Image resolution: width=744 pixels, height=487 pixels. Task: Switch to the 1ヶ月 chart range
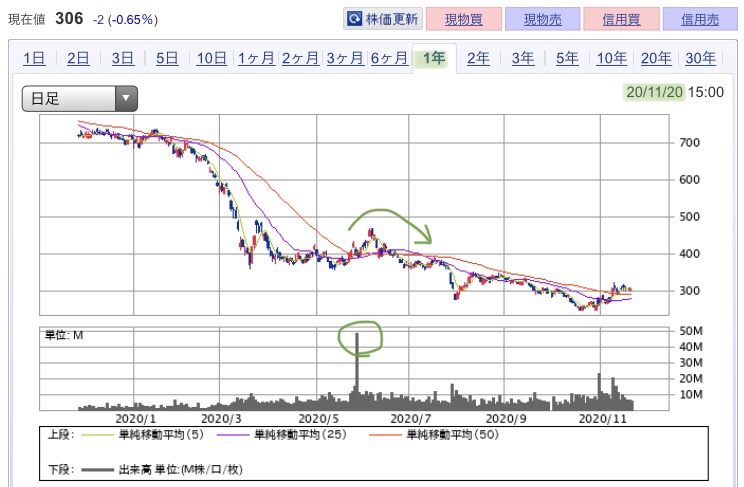[x=256, y=58]
